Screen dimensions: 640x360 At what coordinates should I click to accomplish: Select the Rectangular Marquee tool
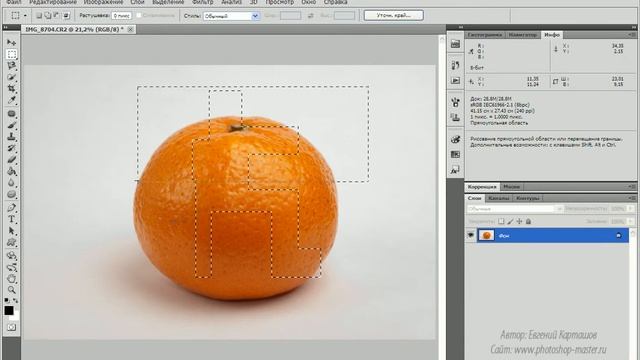click(11, 54)
